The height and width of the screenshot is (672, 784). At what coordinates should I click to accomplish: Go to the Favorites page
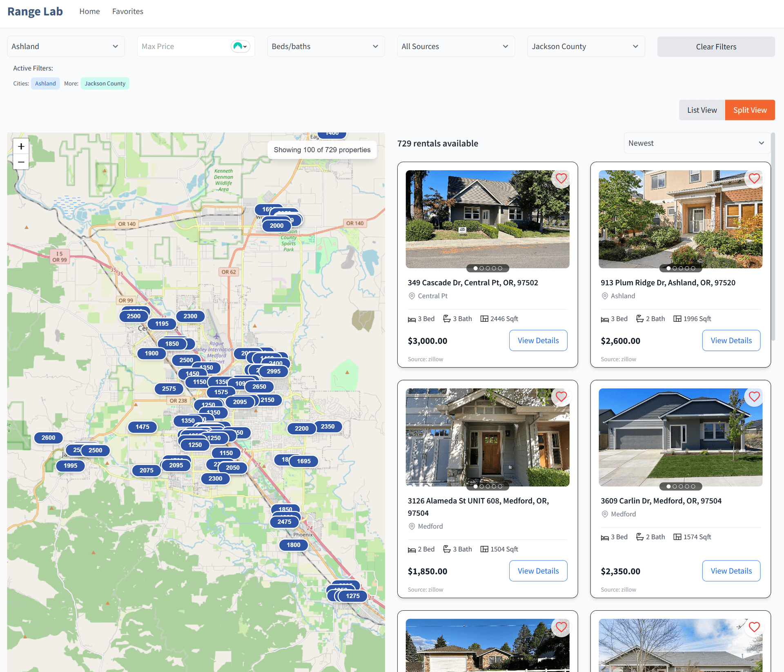tap(127, 11)
